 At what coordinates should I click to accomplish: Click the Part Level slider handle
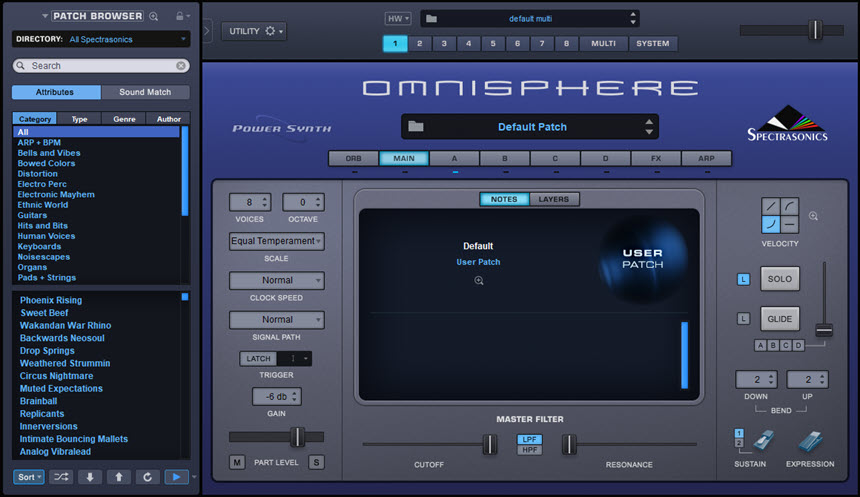tap(297, 437)
